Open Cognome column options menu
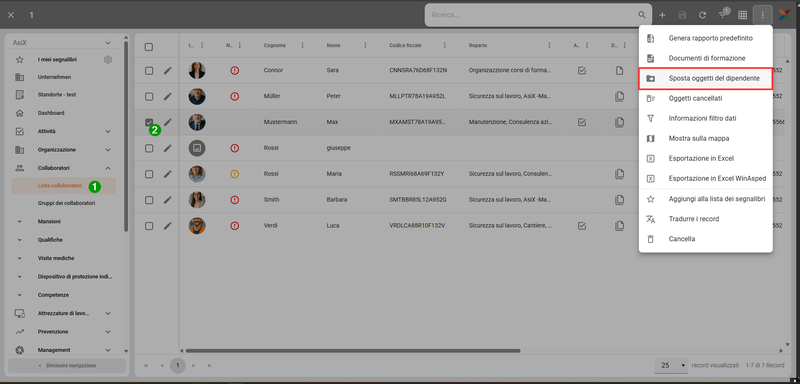The image size is (800, 384). 303,45
